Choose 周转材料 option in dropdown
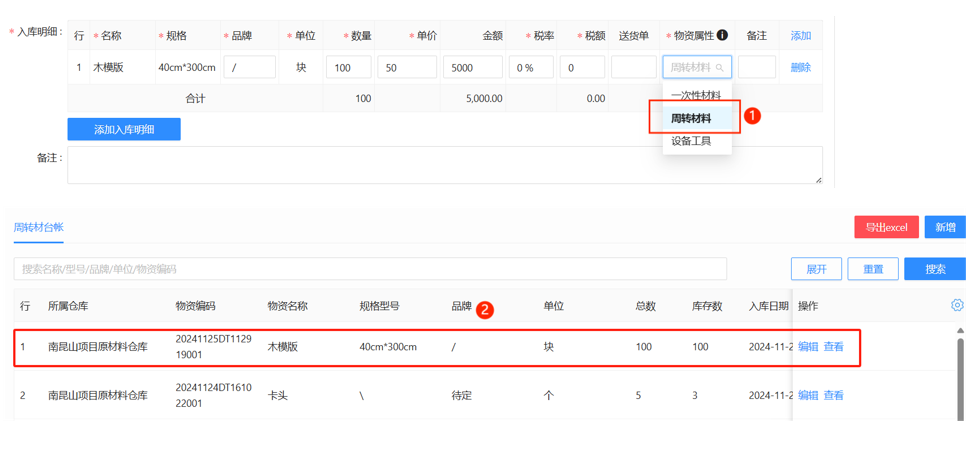Image resolution: width=974 pixels, height=468 pixels. (692, 118)
